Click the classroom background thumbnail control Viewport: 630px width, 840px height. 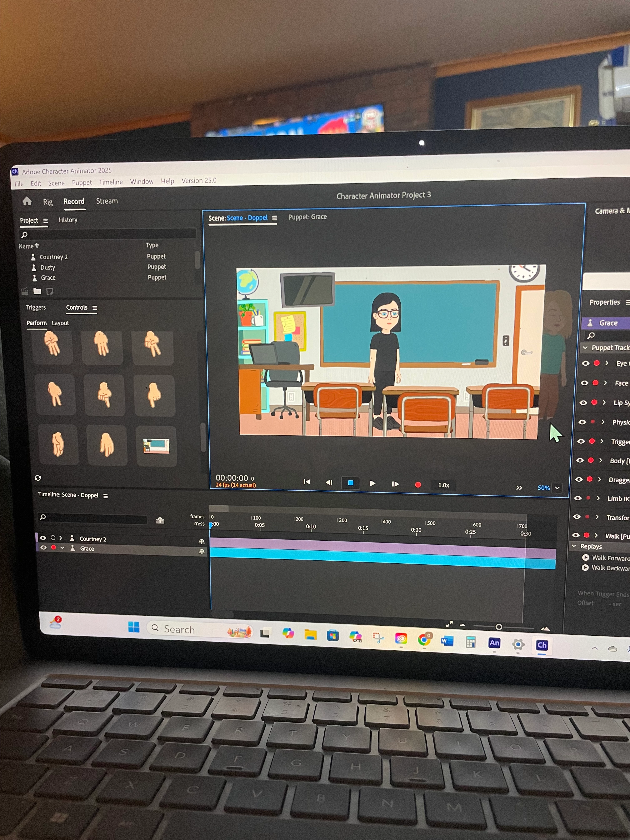[156, 446]
